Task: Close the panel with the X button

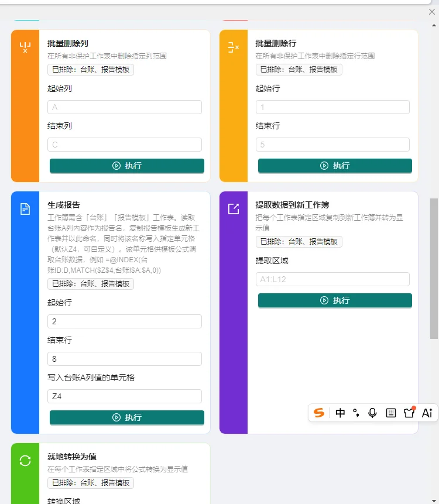Action: (x=432, y=12)
